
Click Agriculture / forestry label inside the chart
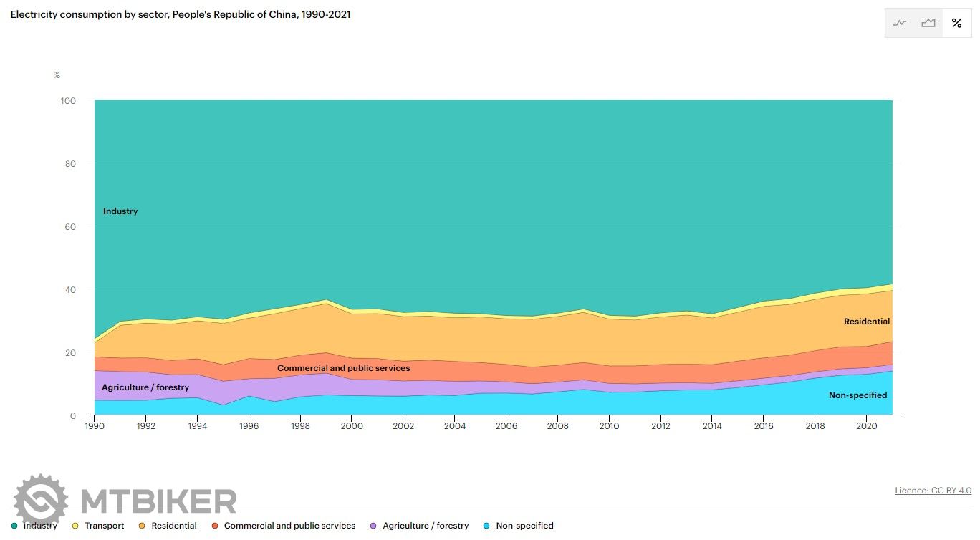click(x=145, y=387)
